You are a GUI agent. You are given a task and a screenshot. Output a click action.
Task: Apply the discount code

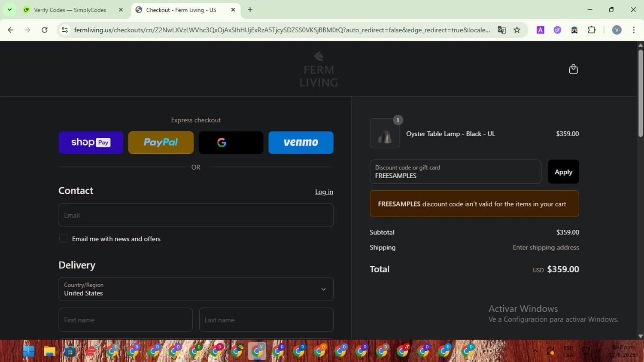click(563, 172)
